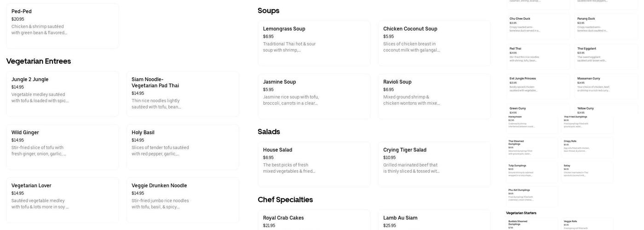644x230 pixels.
Task: Select the Massaman Curry item
Action: click(606, 86)
